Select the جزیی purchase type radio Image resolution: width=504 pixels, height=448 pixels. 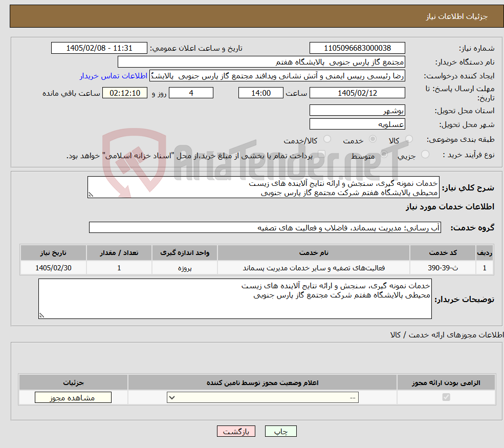(425, 155)
